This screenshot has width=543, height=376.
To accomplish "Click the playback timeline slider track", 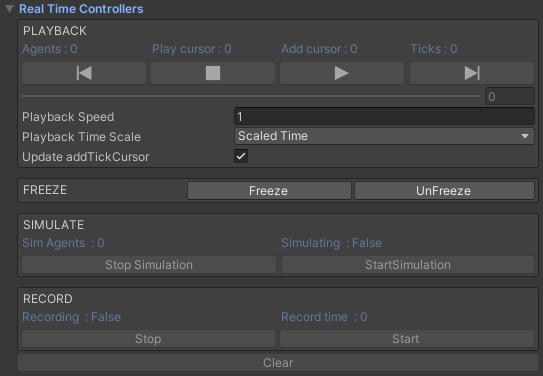I will [251, 96].
